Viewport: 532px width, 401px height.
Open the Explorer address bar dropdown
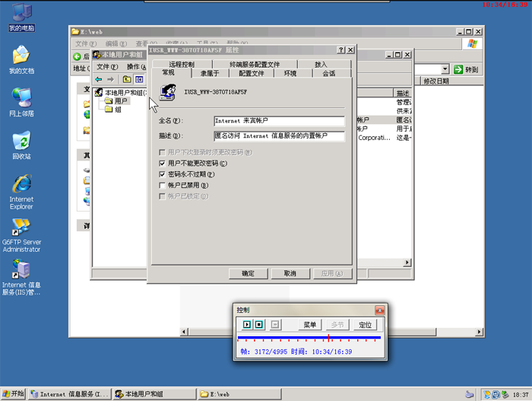445,69
